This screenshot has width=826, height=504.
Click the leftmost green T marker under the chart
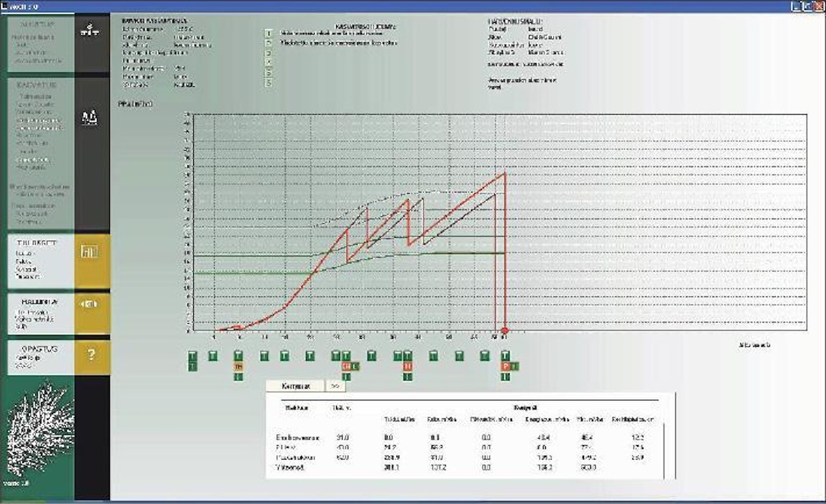coord(192,355)
